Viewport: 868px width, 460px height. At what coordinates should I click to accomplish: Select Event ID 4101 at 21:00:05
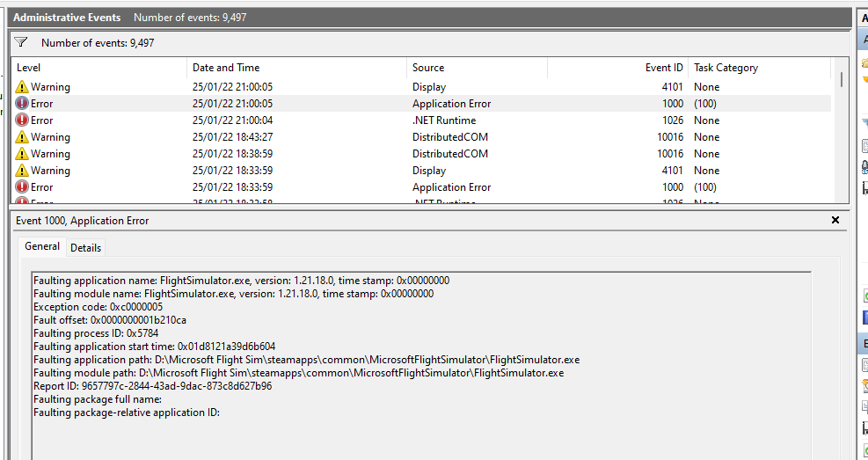[673, 87]
